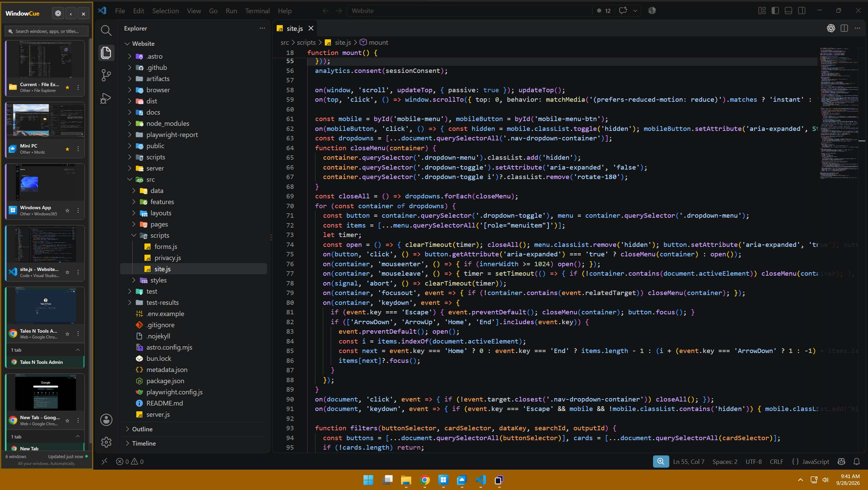Open notifications bell in status bar
This screenshot has height=490, width=868.
[x=857, y=462]
